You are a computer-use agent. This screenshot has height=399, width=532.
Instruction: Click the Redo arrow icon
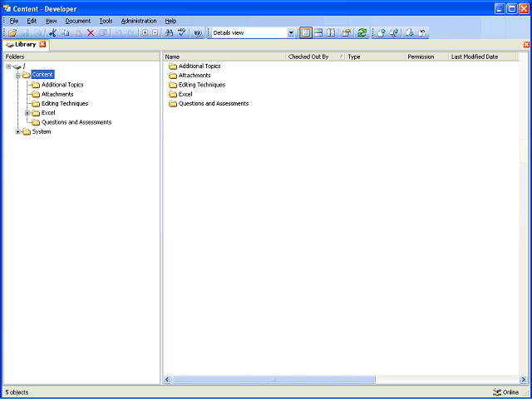131,33
